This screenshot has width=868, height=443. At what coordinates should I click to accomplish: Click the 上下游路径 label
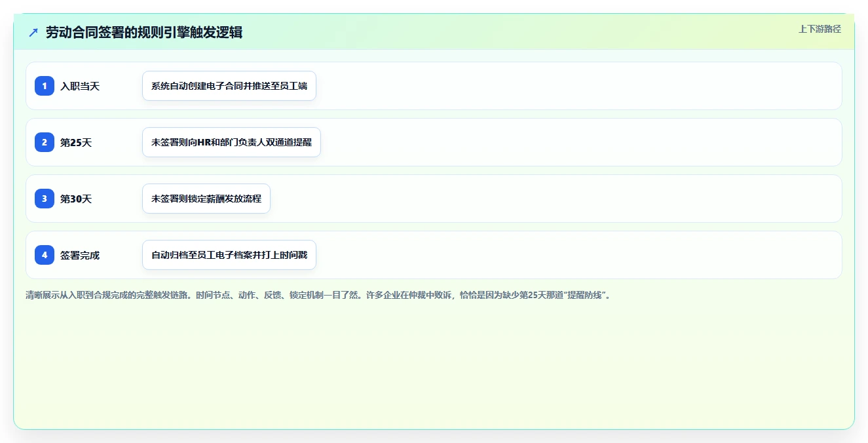pos(820,29)
